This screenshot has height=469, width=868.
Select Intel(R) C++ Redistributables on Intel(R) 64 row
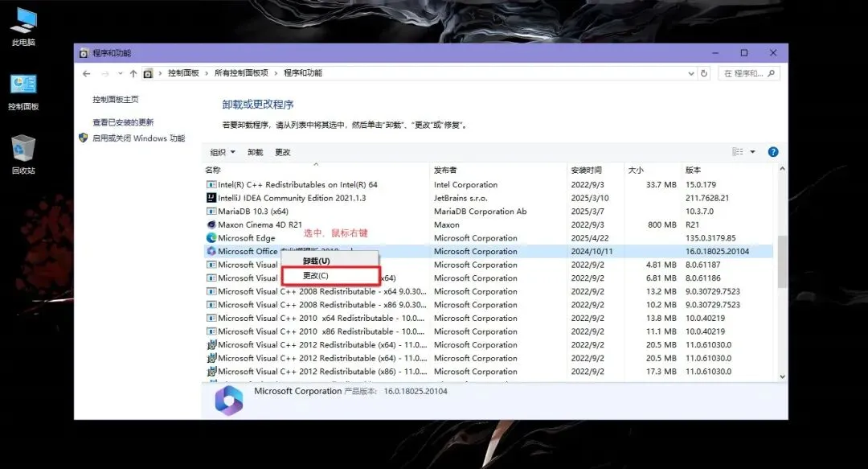coord(489,184)
